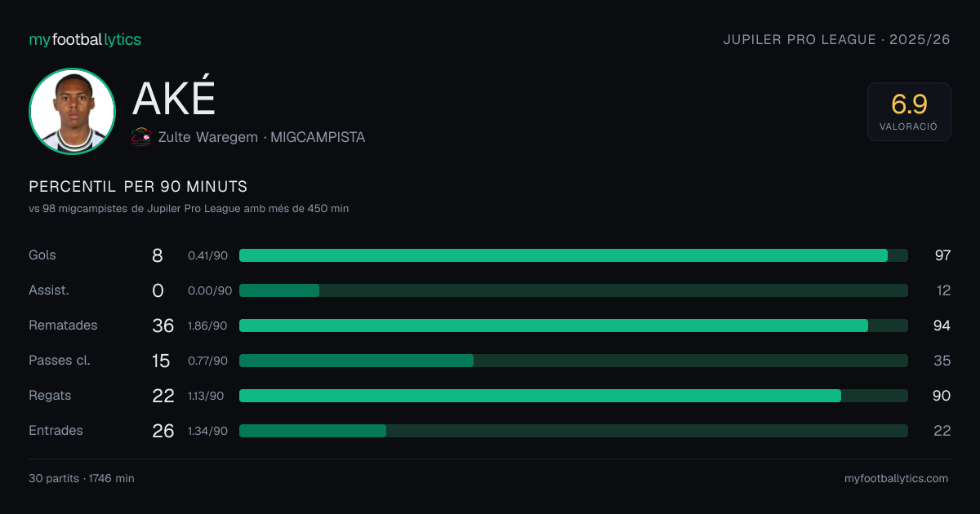Viewport: 980px width, 514px height.
Task: Click the 97 percentile value for Gols
Action: pyautogui.click(x=942, y=255)
